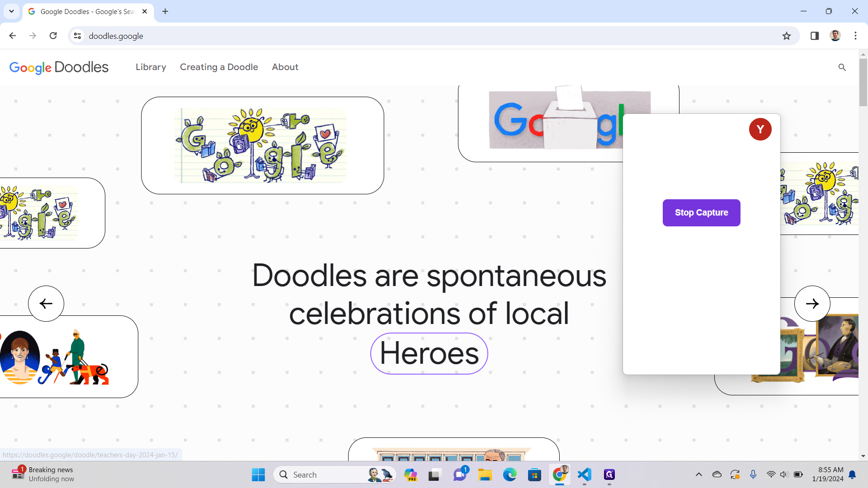This screenshot has width=868, height=488.
Task: Open Copilot preview taskbar icon
Action: pyautogui.click(x=410, y=474)
